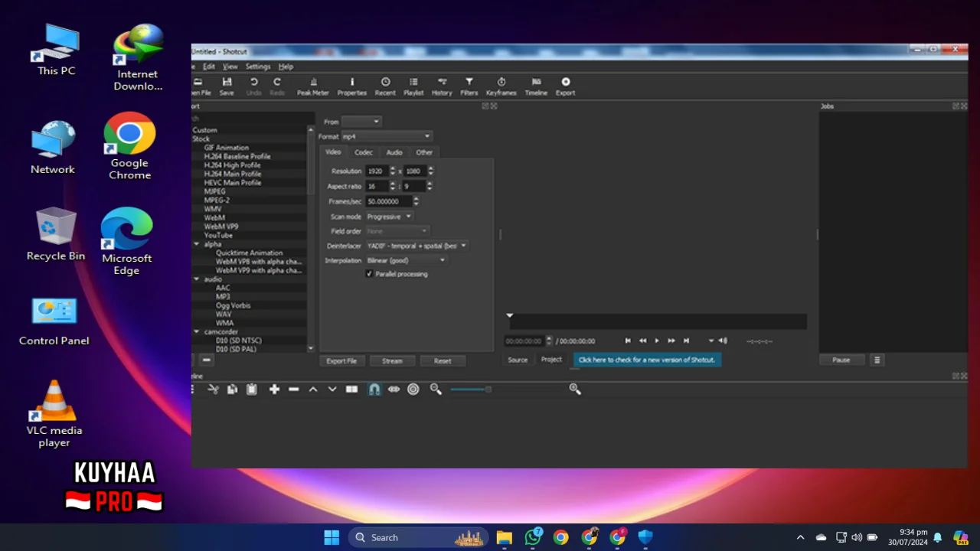Toggle Scrub While Dragging eye icon
The image size is (980, 551).
pos(394,390)
